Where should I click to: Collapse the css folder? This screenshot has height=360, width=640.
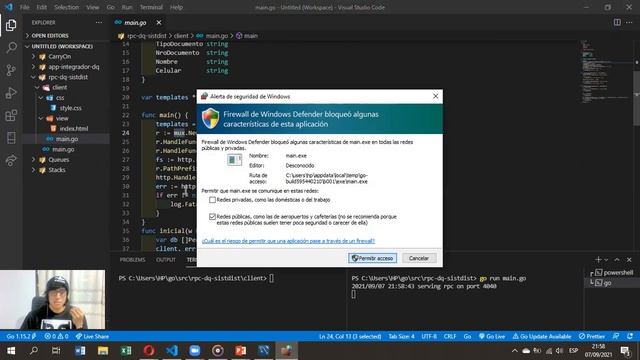[x=60, y=98]
